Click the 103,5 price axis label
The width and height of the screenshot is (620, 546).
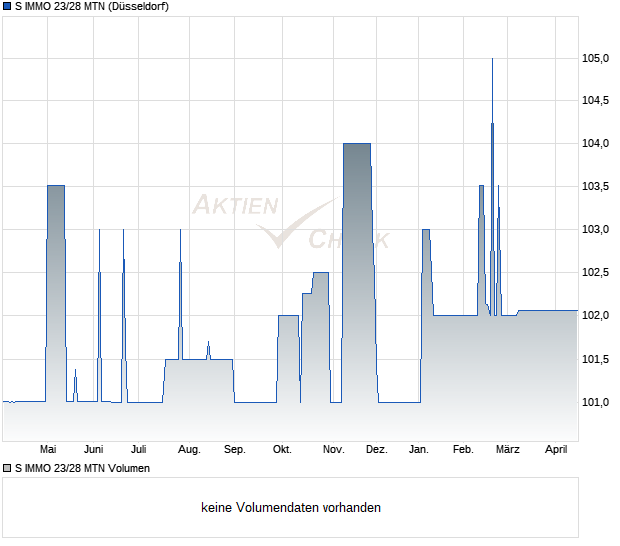[595, 187]
